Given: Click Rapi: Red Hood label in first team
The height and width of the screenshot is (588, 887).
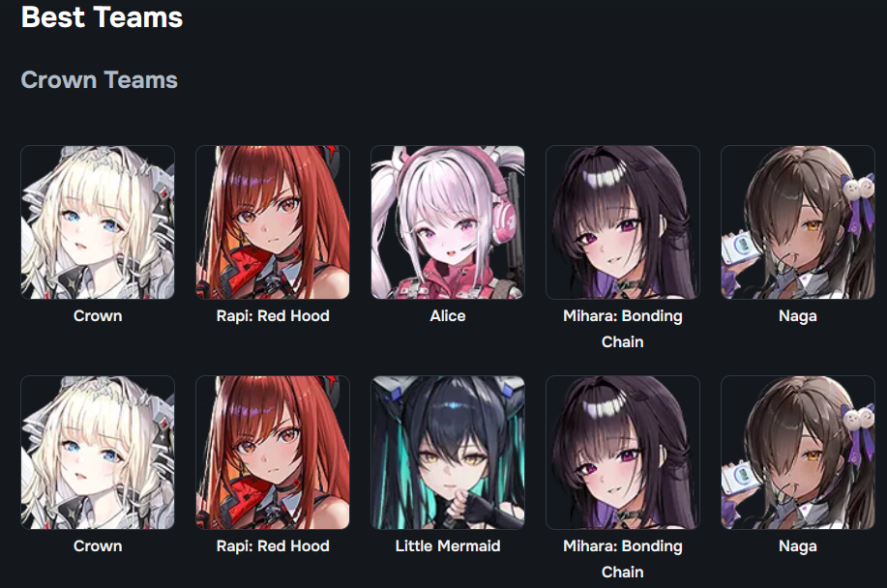Looking at the screenshot, I should click(273, 316).
